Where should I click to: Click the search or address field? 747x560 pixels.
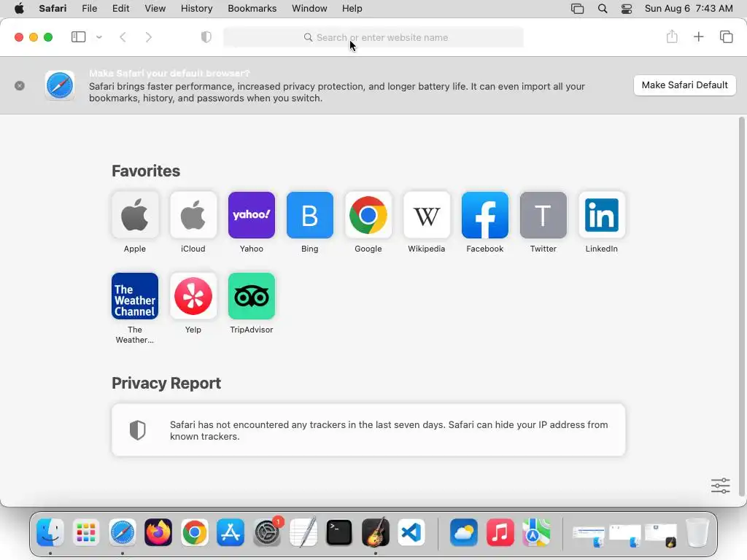pyautogui.click(x=373, y=37)
